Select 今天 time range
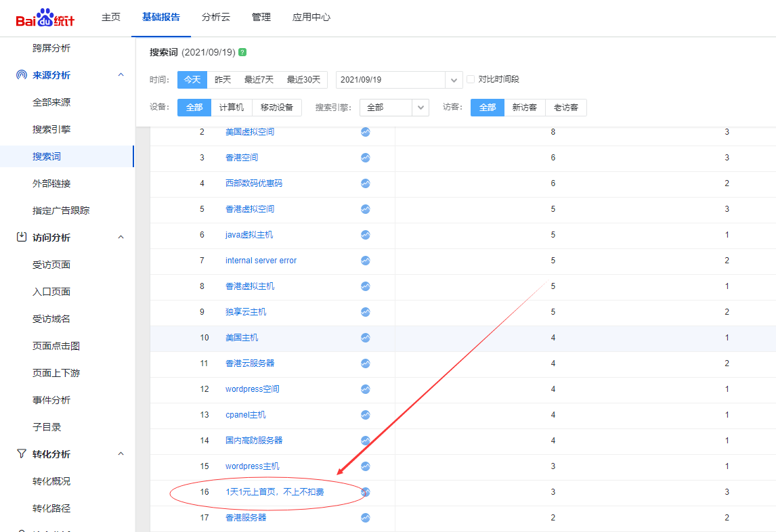776x532 pixels. click(192, 80)
